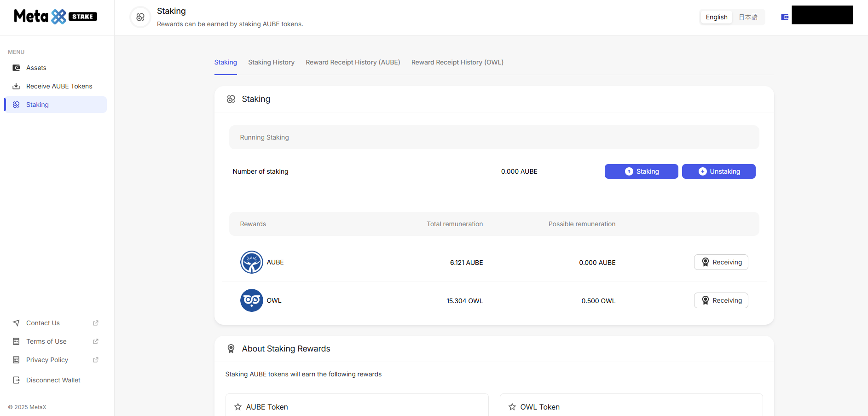Open Receive AUBE Tokens in sidebar
Image resolution: width=868 pixels, height=416 pixels.
[59, 86]
